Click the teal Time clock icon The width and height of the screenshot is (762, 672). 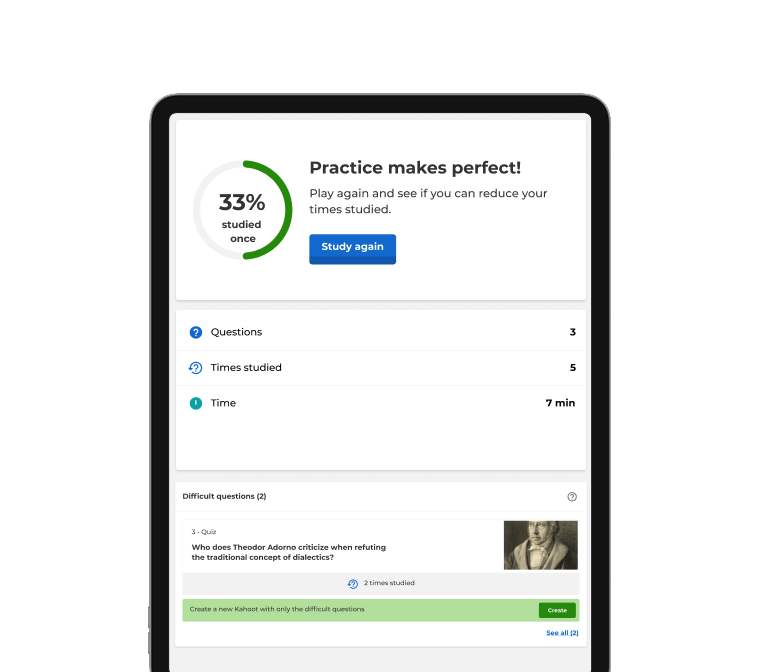[x=195, y=403]
